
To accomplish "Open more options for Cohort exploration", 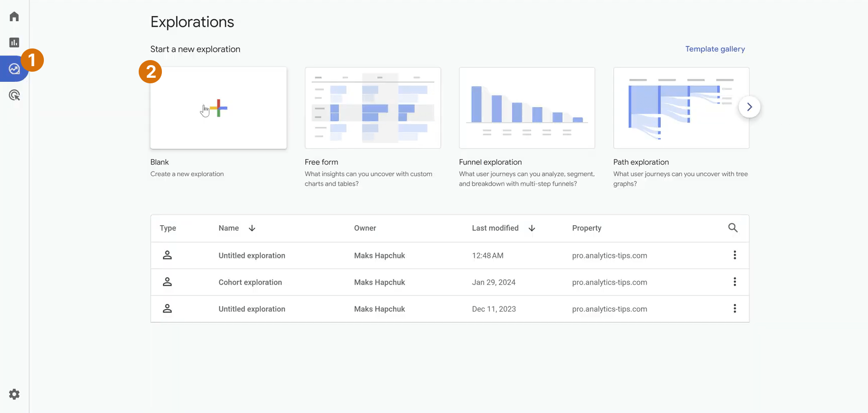I will (735, 282).
